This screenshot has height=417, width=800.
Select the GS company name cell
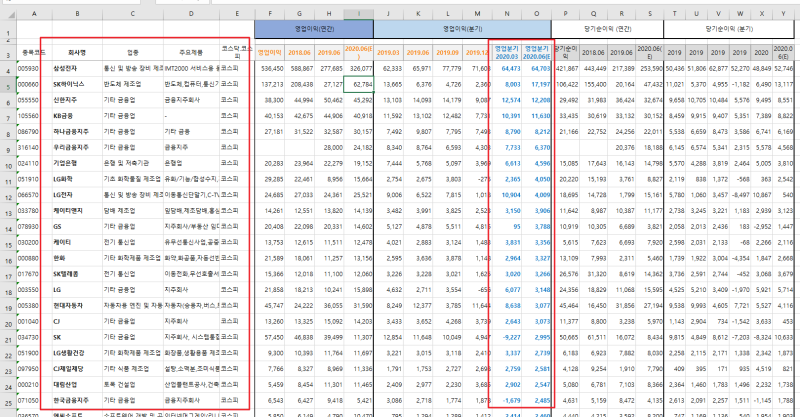77,227
